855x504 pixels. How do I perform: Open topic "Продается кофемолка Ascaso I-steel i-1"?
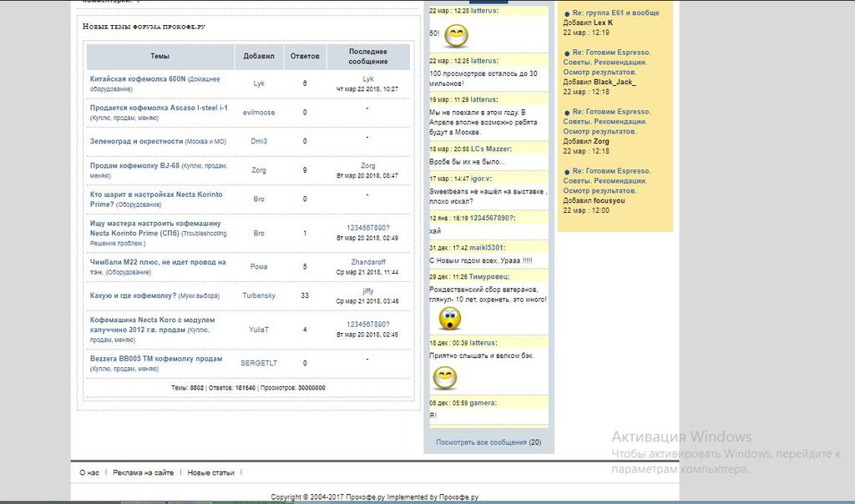pos(159,108)
